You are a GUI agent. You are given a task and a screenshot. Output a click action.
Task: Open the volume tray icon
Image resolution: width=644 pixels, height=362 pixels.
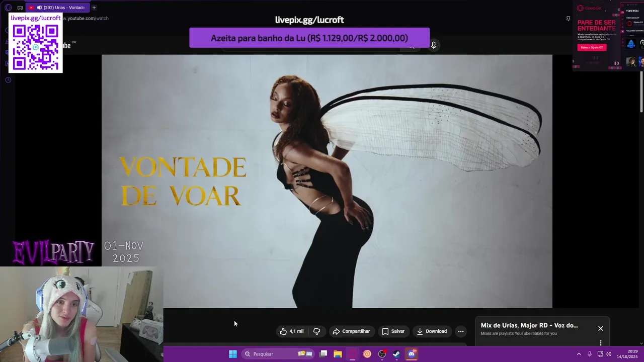(x=608, y=354)
